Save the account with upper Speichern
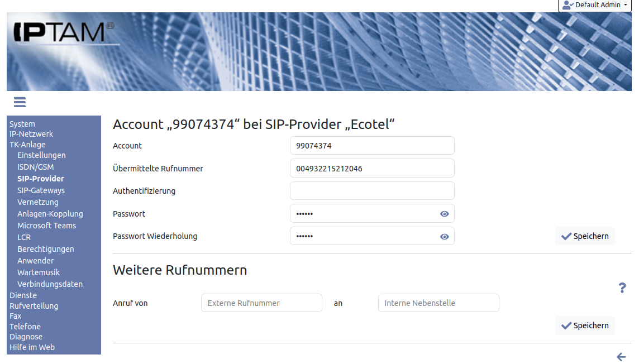The image size is (639, 364). (x=585, y=236)
